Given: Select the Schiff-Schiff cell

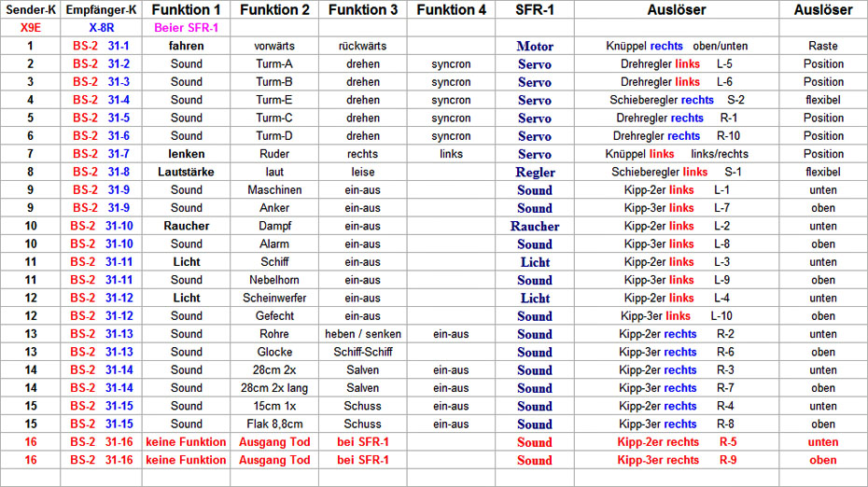Looking at the screenshot, I should 363,353.
